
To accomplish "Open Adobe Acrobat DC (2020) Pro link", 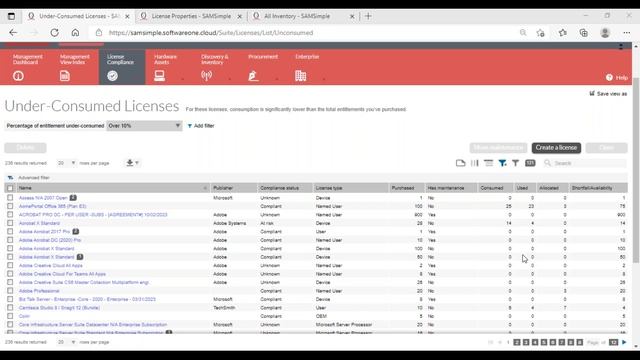I will coord(50,240).
